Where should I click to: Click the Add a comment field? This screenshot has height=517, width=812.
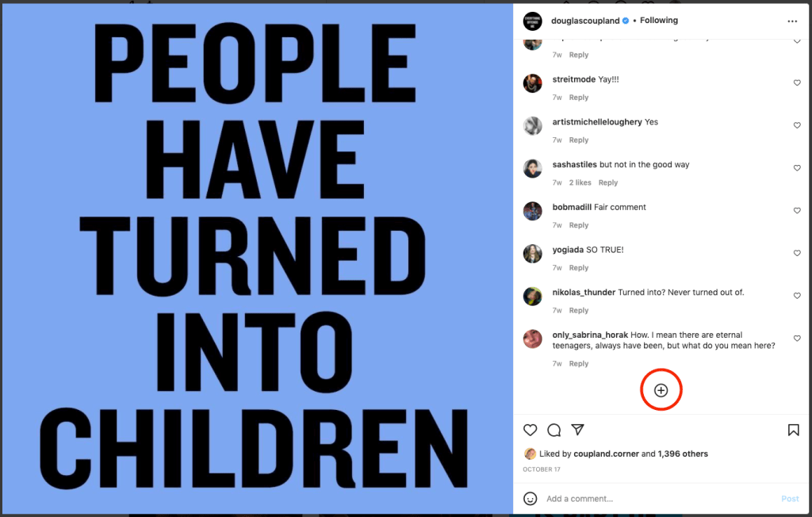click(x=650, y=499)
